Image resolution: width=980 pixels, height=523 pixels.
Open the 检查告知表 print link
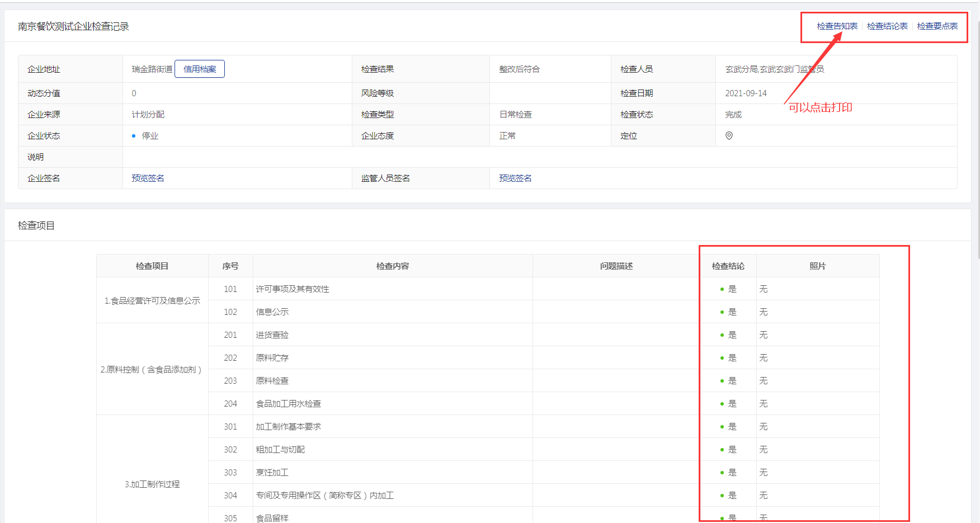[837, 26]
